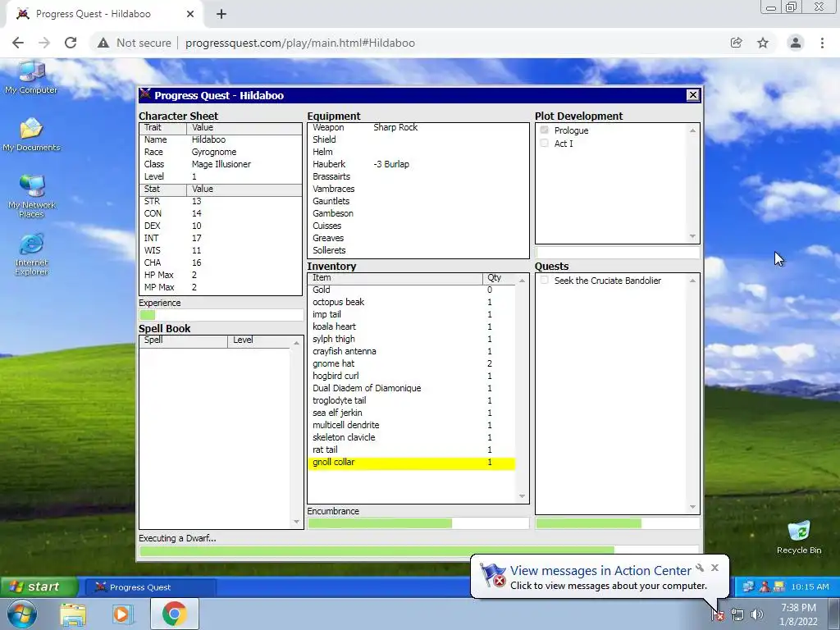Click the Class Mage Illusioner row
The image size is (840, 630).
pyautogui.click(x=221, y=164)
